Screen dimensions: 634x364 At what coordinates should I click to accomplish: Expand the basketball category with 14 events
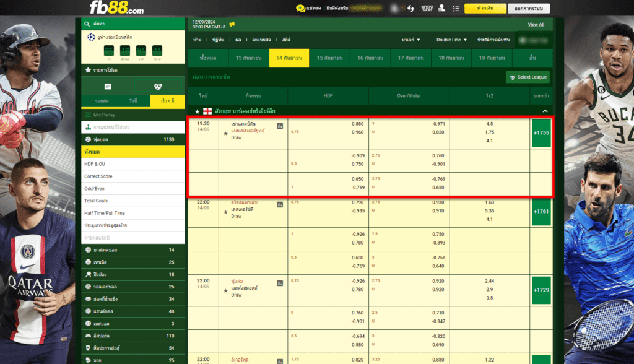pyautogui.click(x=133, y=250)
